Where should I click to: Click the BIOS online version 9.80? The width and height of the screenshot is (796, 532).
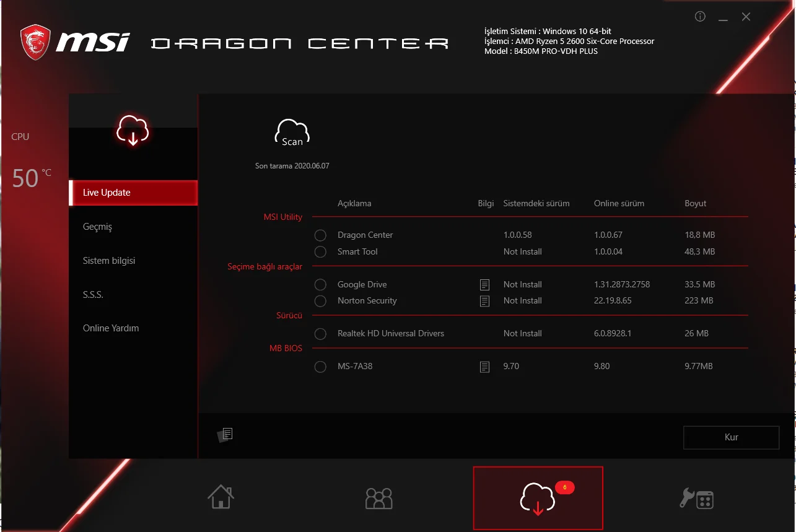point(602,367)
